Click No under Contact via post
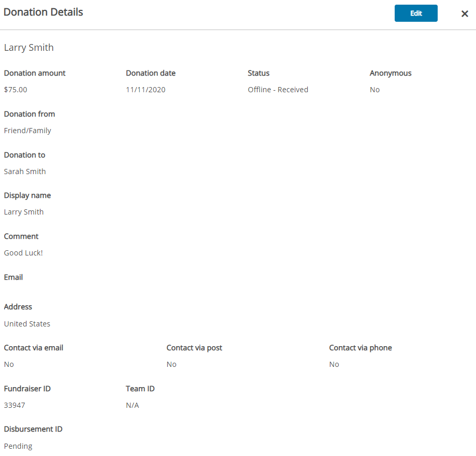Image resolution: width=476 pixels, height=456 pixels. pyautogui.click(x=171, y=364)
